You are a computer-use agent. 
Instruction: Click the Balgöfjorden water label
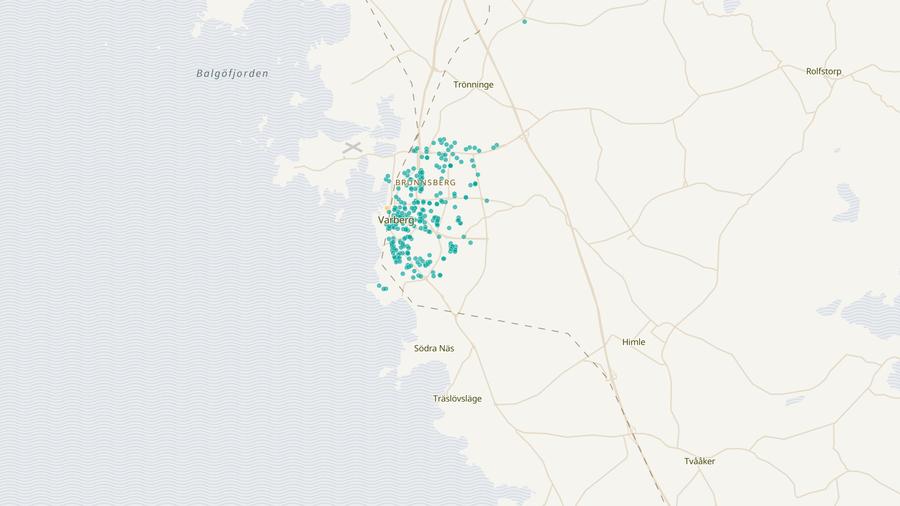(233, 74)
